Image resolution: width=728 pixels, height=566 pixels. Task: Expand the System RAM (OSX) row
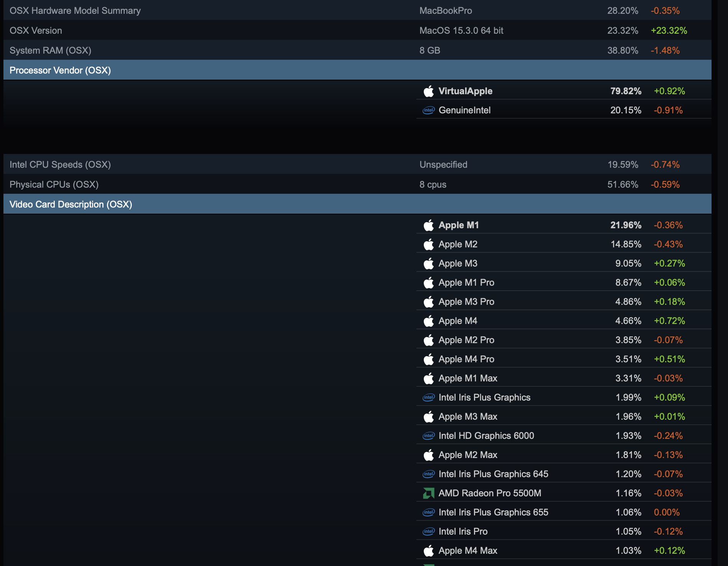[x=357, y=50]
